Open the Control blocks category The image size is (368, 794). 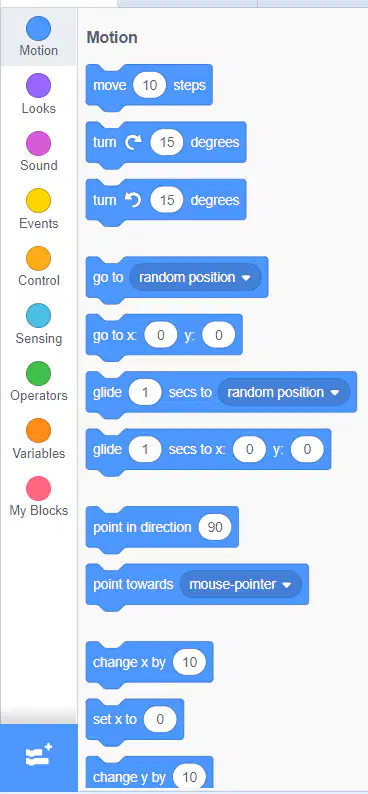click(x=38, y=266)
